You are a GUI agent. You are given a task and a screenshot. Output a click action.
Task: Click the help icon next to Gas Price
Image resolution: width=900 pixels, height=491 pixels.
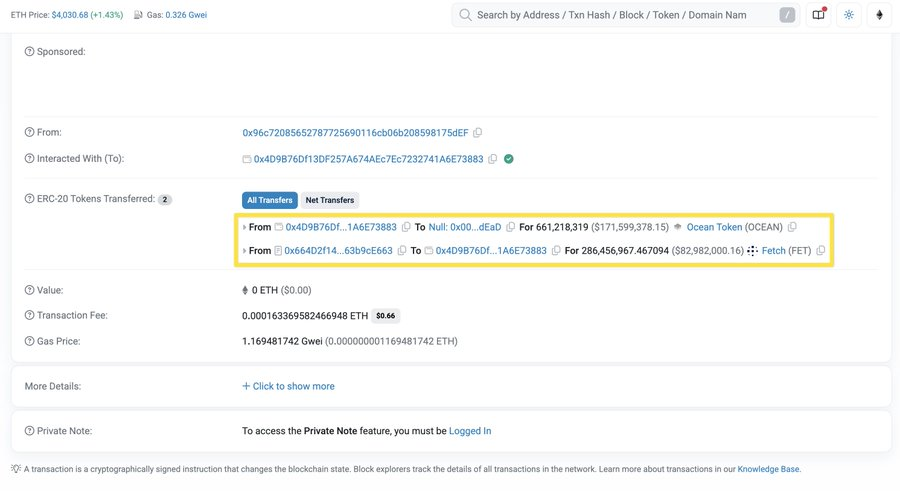[x=29, y=341]
